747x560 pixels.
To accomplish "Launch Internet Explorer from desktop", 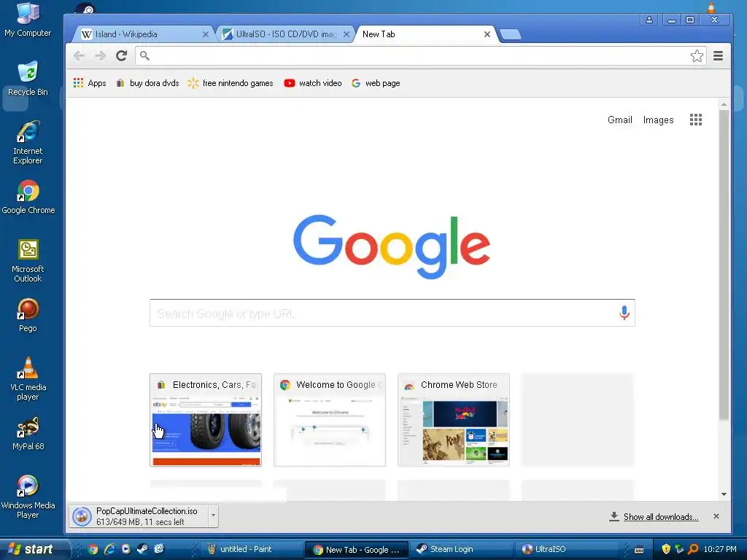I will (x=28, y=142).
